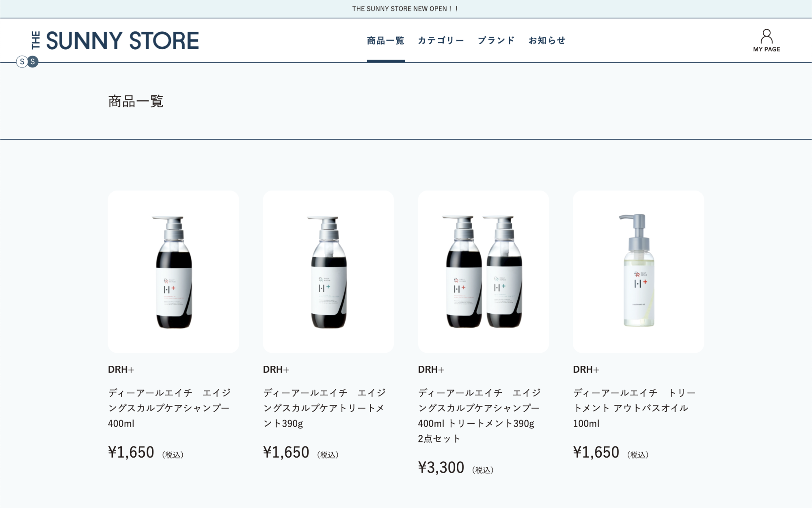
Task: Select the 2点セット product title
Action: pyautogui.click(x=479, y=415)
